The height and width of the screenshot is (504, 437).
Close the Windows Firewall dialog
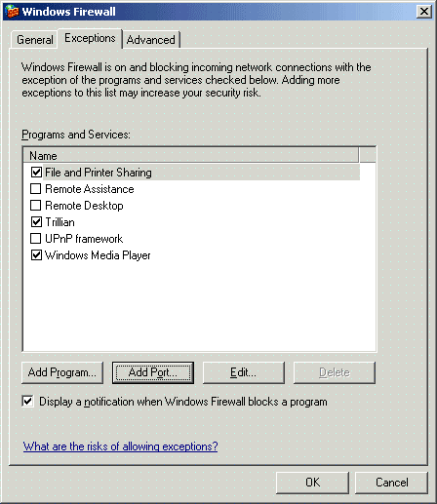424,12
